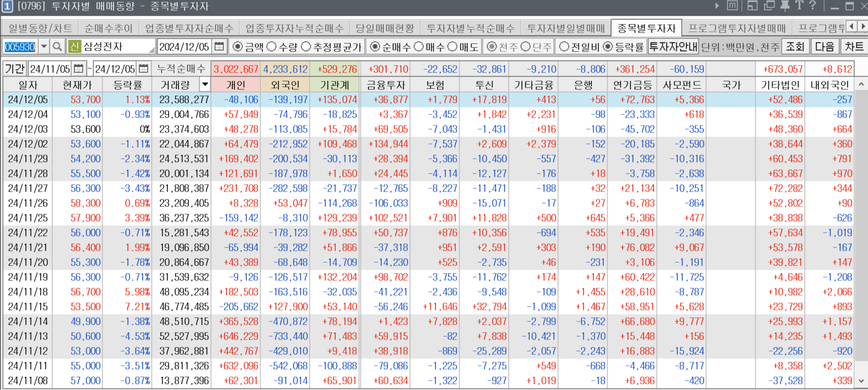
Task: Switch to the 일별동향/차트 tab
Action: tap(40, 28)
